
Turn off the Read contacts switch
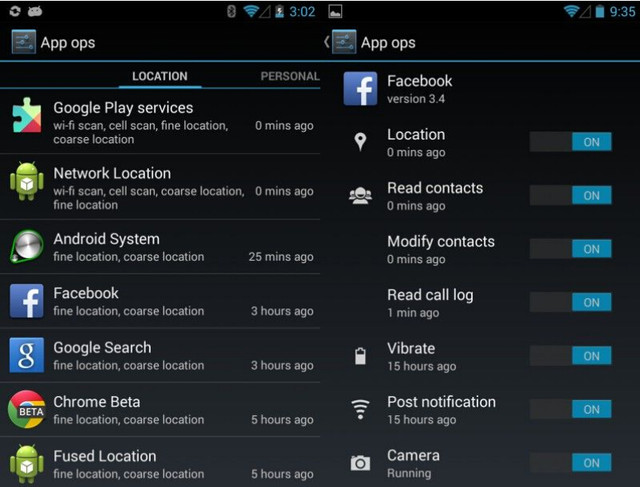pyautogui.click(x=571, y=196)
